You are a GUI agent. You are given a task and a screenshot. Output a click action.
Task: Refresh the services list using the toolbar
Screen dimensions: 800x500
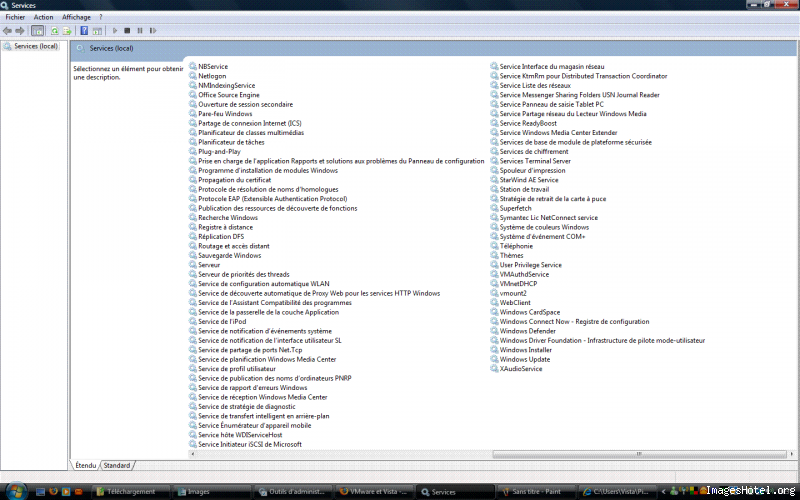(56, 31)
